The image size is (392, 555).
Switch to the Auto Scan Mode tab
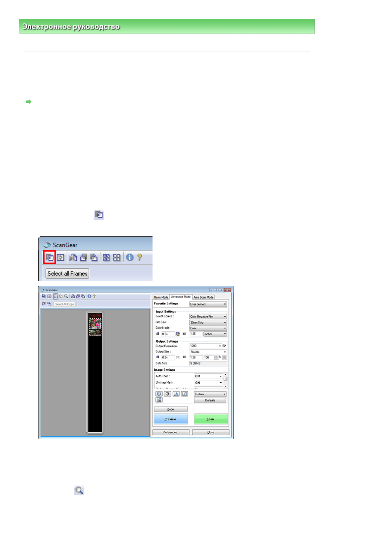click(203, 297)
